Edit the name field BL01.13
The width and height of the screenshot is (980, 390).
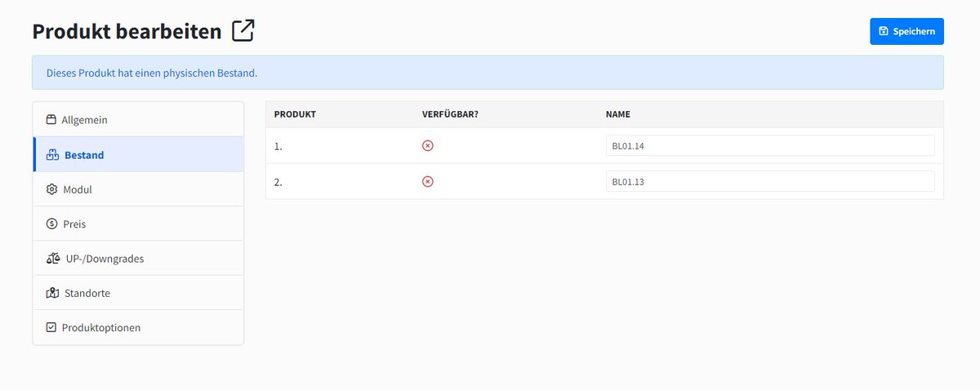click(770, 181)
